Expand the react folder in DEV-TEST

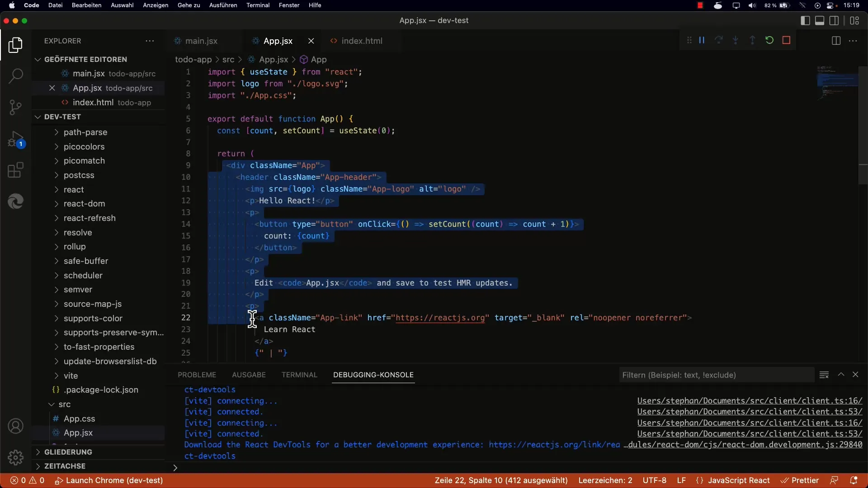[73, 189]
